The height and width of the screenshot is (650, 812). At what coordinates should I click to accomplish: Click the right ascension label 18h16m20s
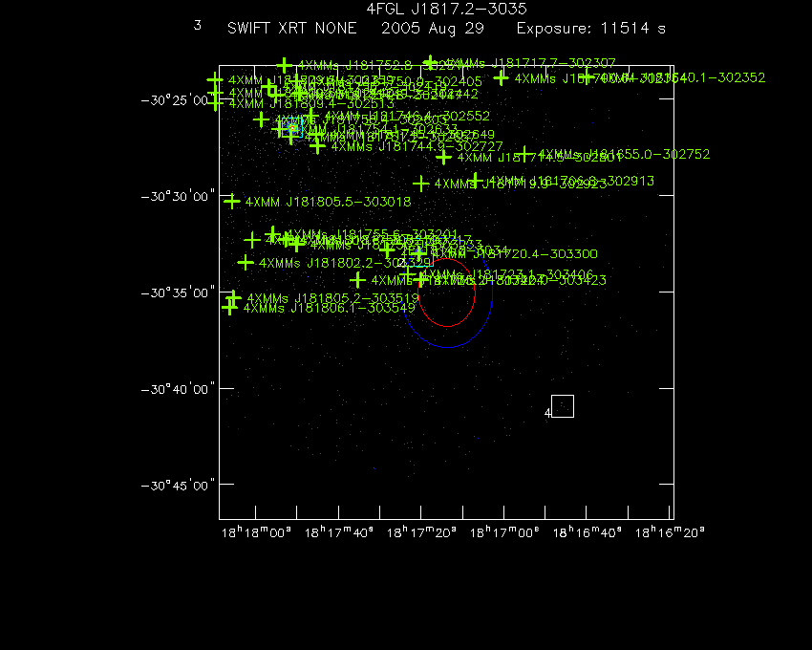click(x=670, y=532)
